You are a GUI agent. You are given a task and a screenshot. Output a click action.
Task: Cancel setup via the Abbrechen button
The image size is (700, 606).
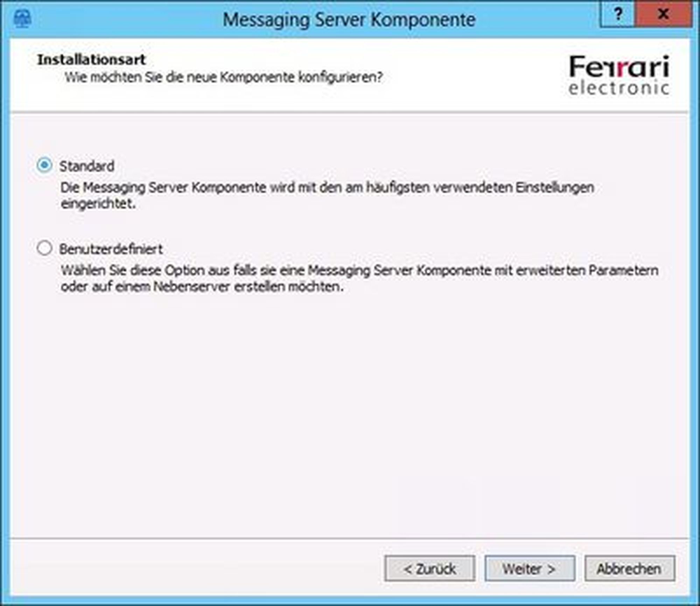click(629, 569)
